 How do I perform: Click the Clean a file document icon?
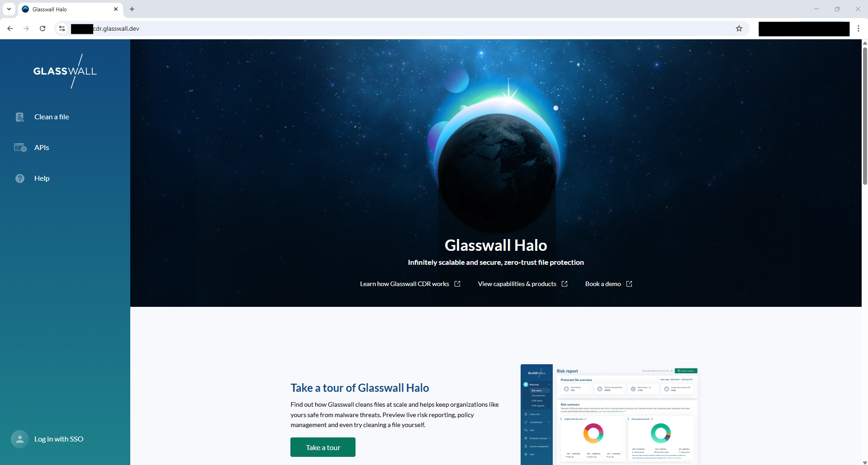[20, 117]
